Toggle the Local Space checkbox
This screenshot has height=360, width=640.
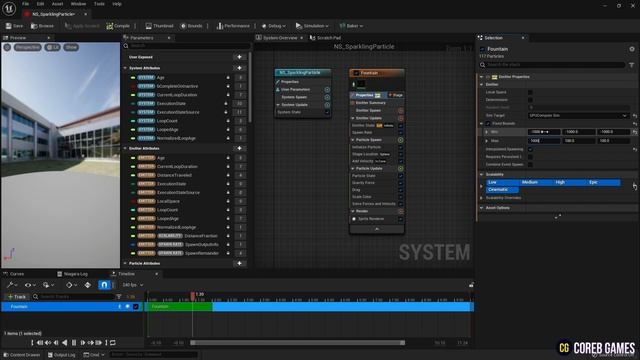point(530,92)
